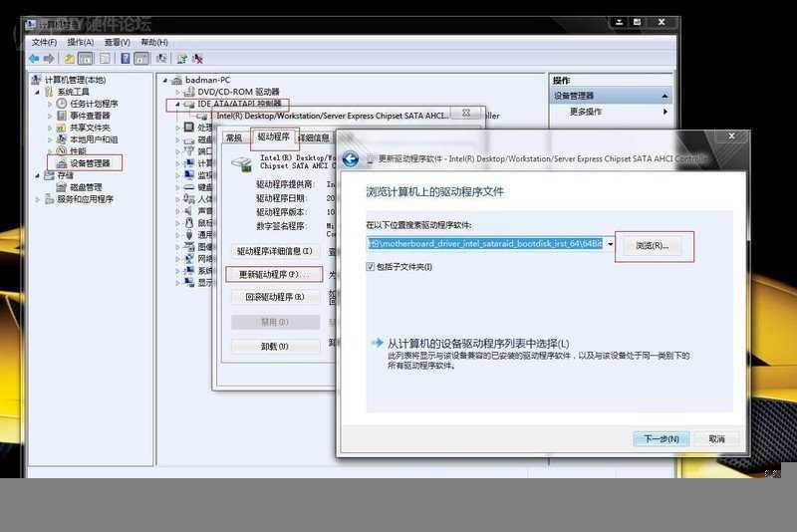Choose 从计算机的设备驱动程序列表中选择 link

[478, 344]
